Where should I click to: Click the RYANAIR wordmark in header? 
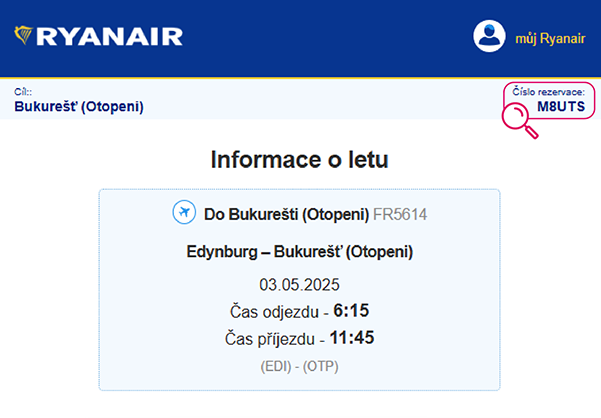(109, 36)
